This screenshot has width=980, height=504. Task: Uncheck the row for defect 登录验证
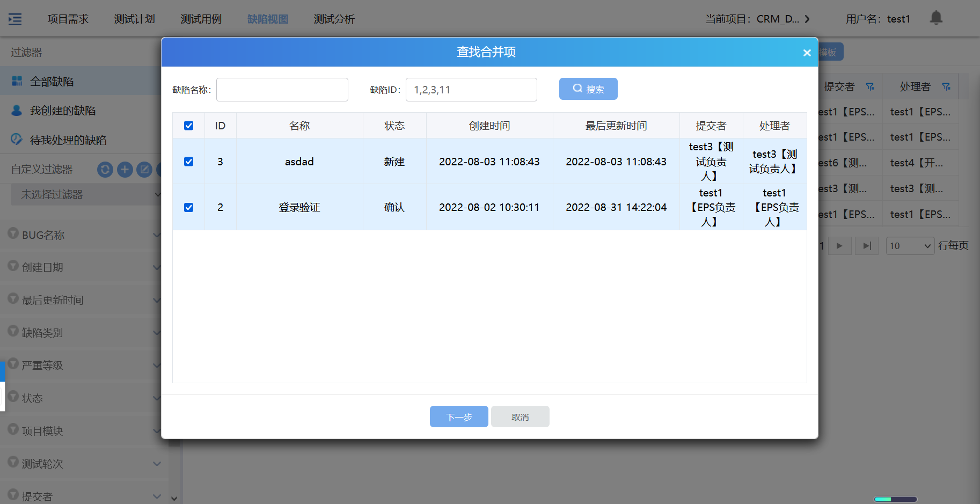pyautogui.click(x=188, y=207)
